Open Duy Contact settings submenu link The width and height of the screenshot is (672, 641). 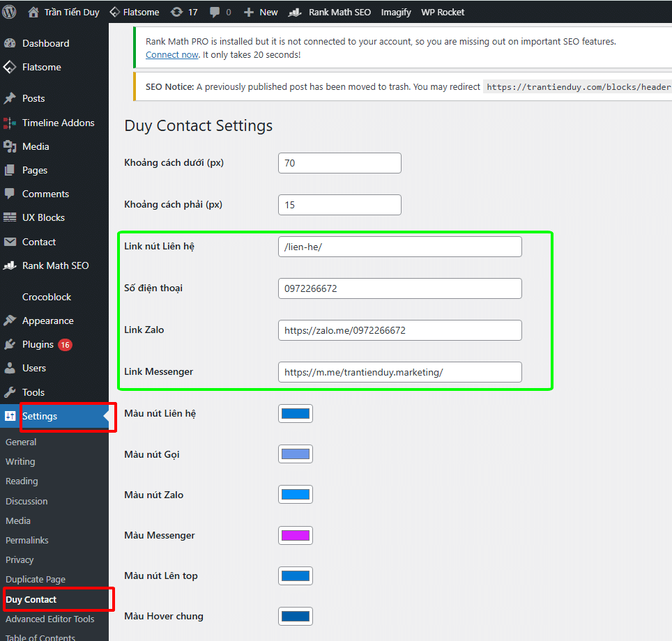tap(31, 599)
